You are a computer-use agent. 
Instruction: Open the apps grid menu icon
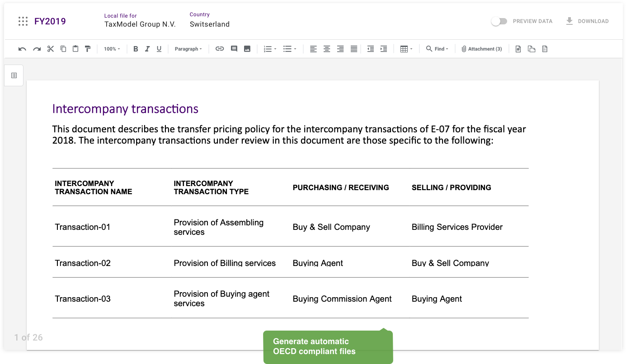23,21
